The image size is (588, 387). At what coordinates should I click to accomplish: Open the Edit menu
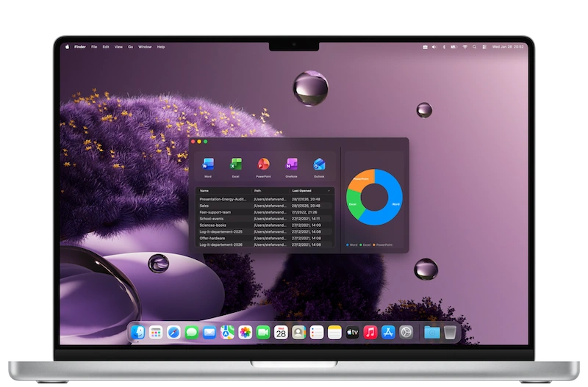pyautogui.click(x=106, y=47)
